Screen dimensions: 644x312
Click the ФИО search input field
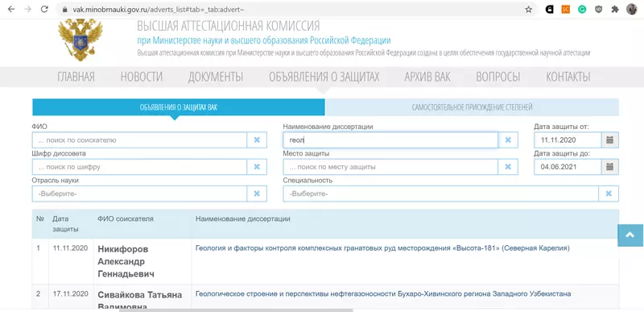[139, 140]
